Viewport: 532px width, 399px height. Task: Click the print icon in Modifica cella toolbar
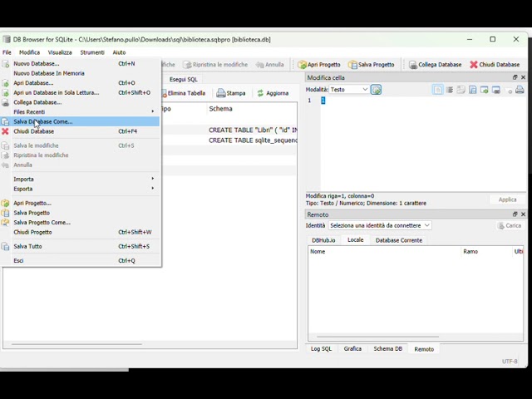520,90
